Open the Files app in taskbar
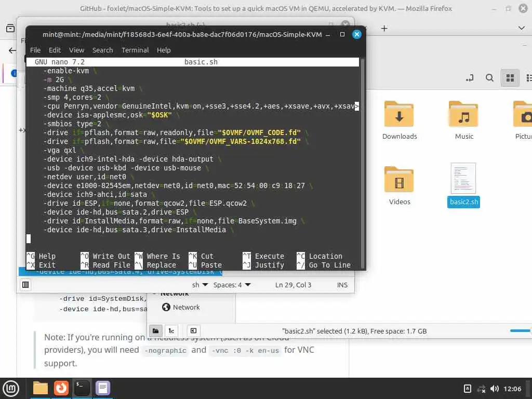The height and width of the screenshot is (399, 532). tap(41, 388)
